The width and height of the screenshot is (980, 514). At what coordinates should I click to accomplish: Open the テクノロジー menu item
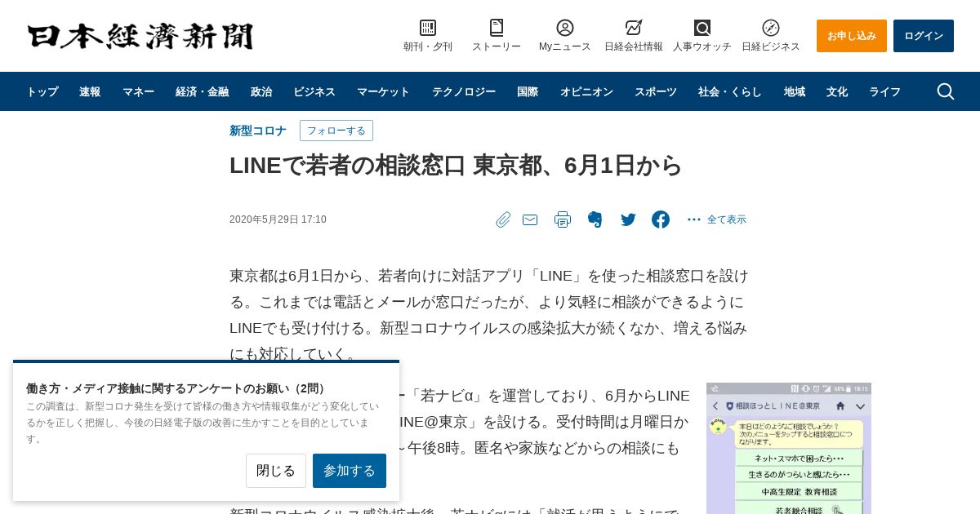click(464, 91)
